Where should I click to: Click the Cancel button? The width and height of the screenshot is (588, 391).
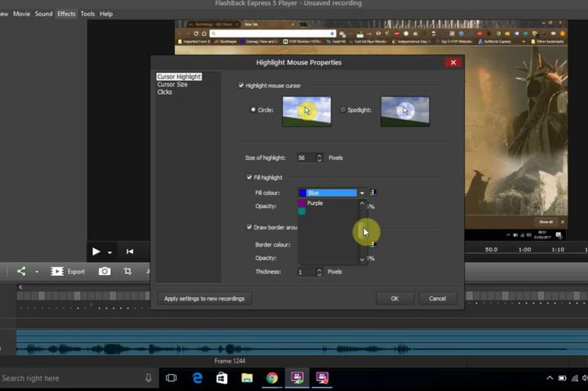pos(437,299)
